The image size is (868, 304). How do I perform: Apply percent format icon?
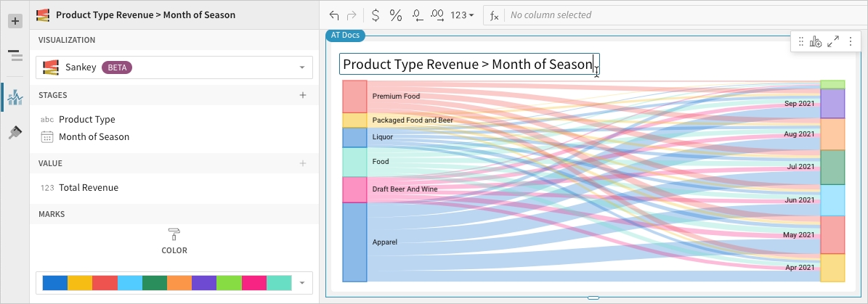click(396, 15)
